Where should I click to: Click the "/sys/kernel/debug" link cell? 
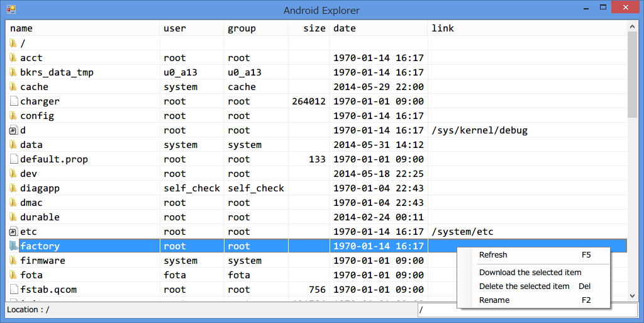point(479,130)
